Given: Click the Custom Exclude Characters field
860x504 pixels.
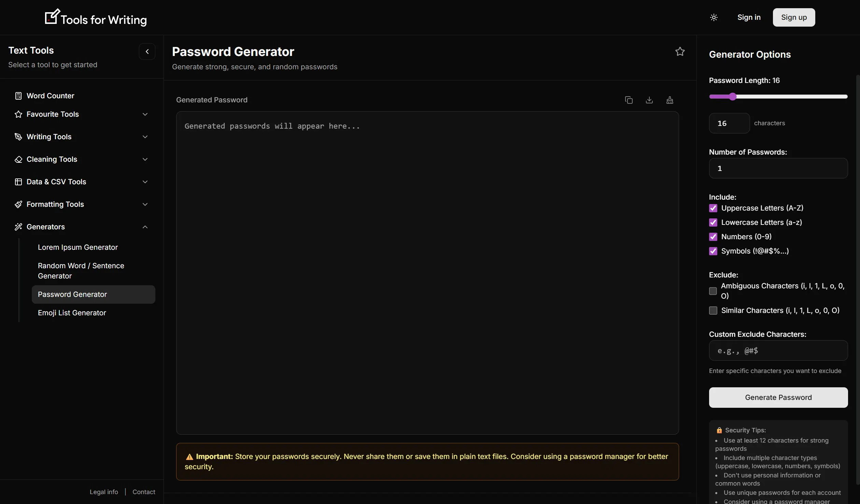Looking at the screenshot, I should (x=778, y=350).
